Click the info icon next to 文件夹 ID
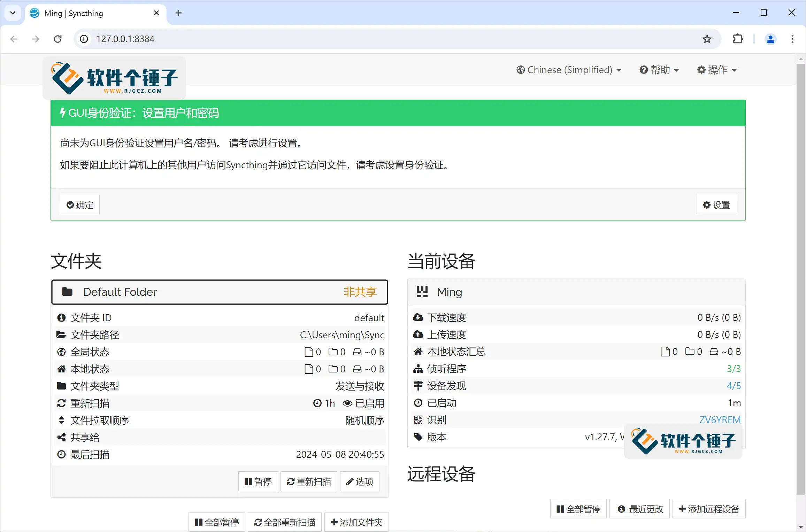This screenshot has width=806, height=532. 61,318
